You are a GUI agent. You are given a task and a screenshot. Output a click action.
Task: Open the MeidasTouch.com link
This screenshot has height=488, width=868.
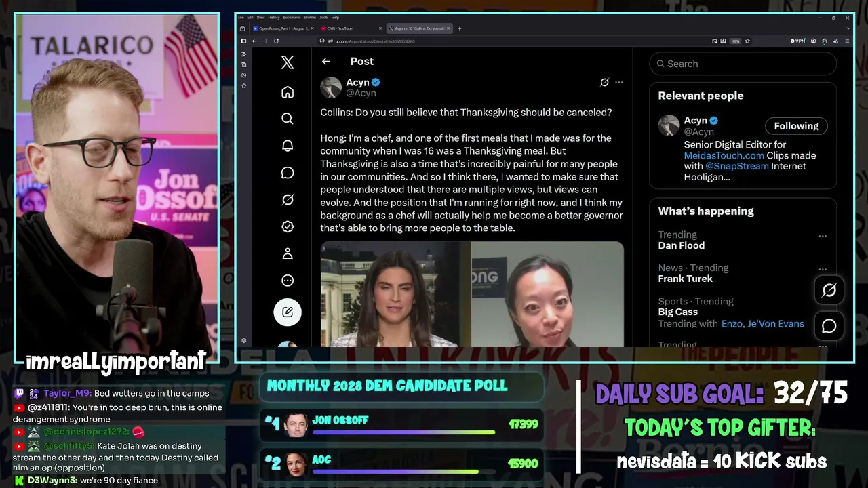pos(724,155)
